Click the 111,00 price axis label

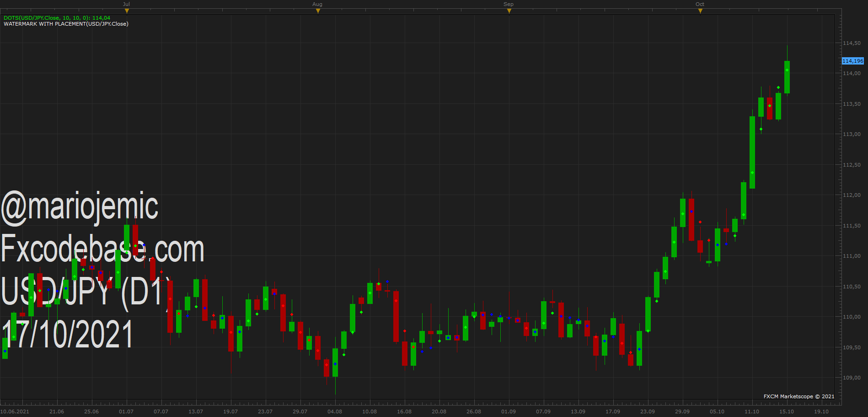[852, 256]
